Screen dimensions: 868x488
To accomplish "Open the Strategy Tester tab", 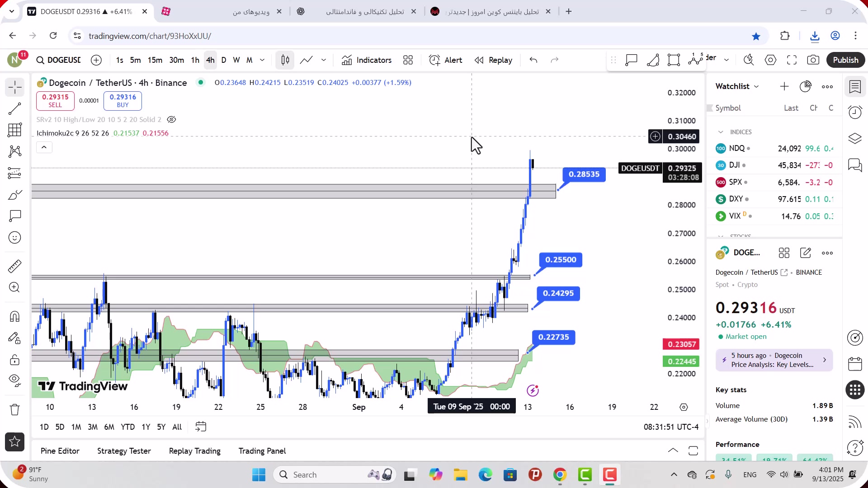I will point(124,451).
